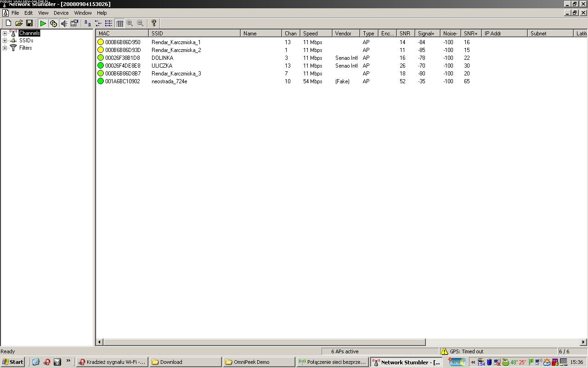Screen dimensions: 588x368
Task: Toggle sound with the speaker icon
Action: [x=64, y=23]
